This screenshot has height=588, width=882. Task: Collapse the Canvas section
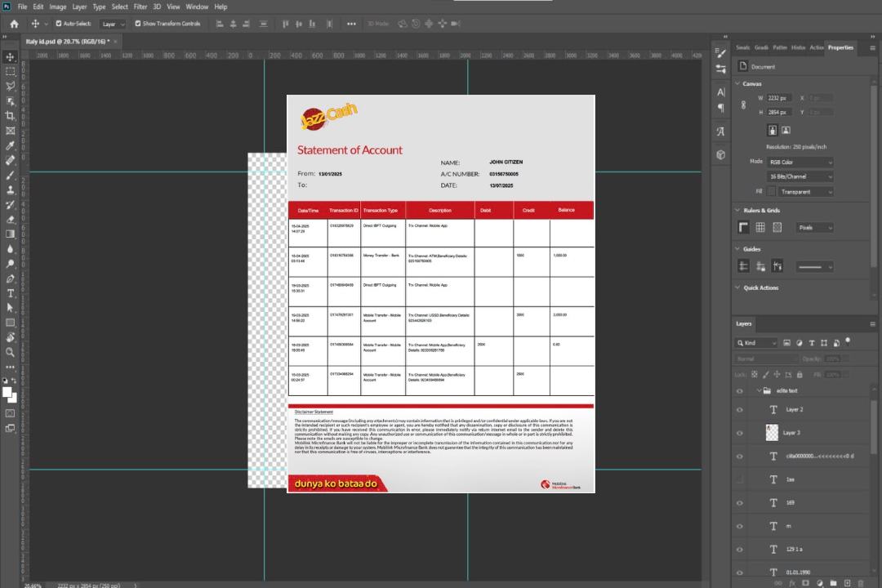(738, 83)
